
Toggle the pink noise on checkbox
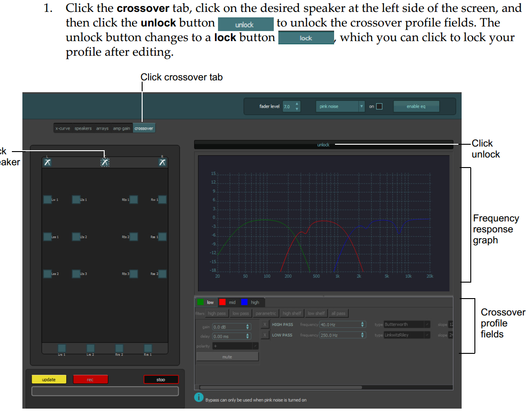click(379, 106)
